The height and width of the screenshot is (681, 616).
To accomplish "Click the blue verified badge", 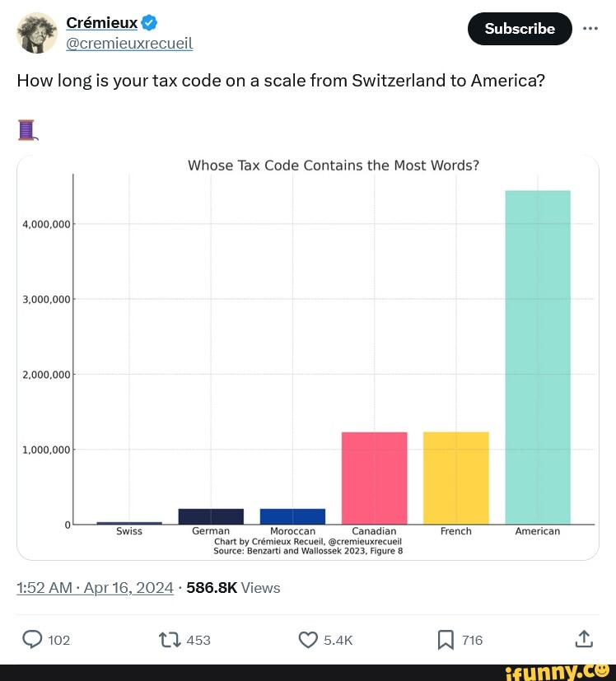I will (150, 22).
